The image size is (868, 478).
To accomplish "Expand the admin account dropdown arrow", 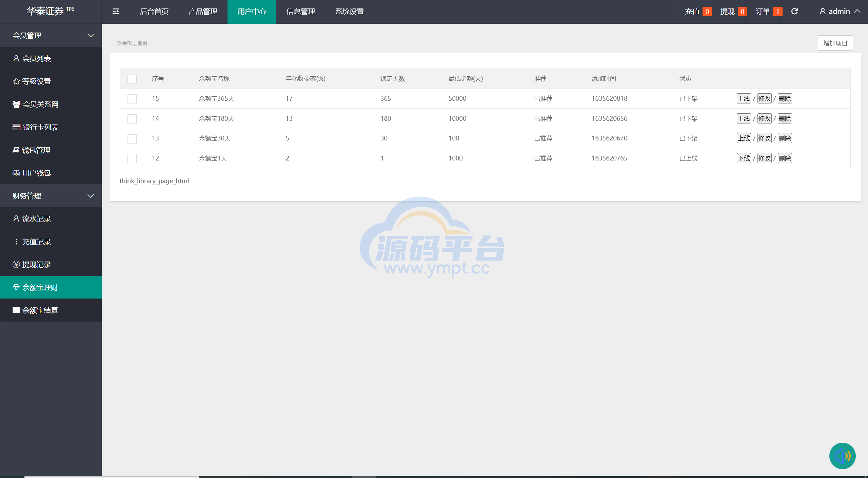I will pyautogui.click(x=857, y=11).
